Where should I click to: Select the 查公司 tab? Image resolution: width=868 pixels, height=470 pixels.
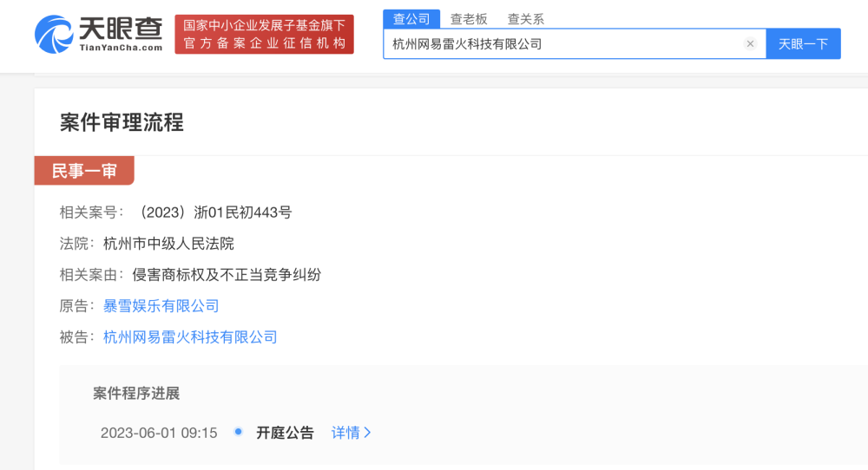(x=411, y=19)
